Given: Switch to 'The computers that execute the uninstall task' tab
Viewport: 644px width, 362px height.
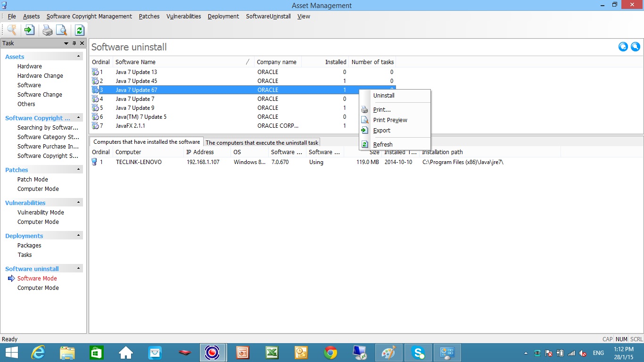Looking at the screenshot, I should coord(262,142).
